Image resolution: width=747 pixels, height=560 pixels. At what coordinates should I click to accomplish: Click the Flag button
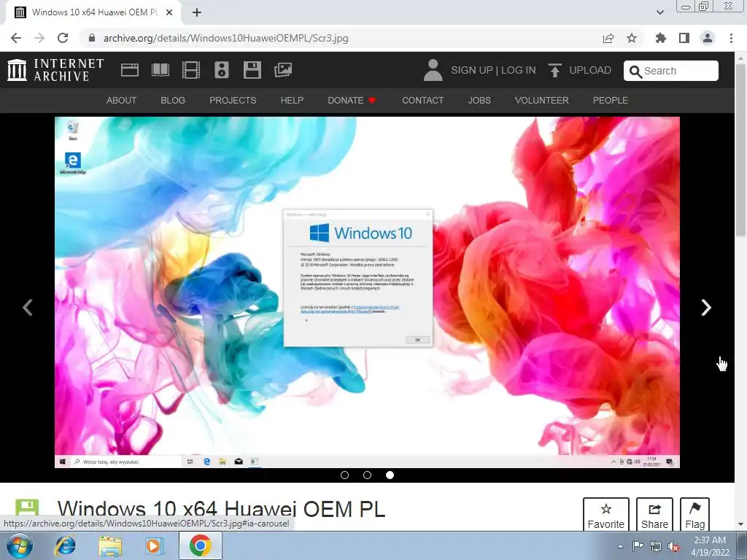point(694,515)
